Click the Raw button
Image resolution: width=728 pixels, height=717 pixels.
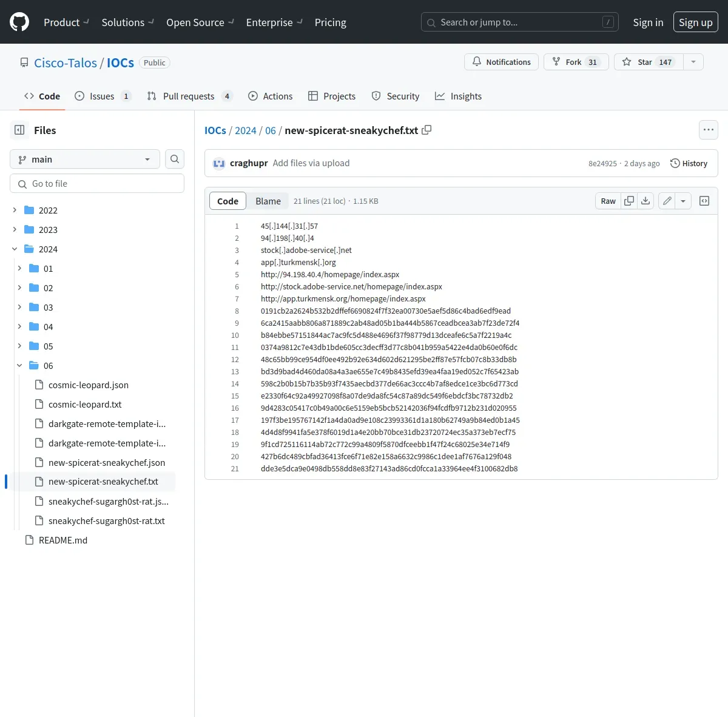click(608, 201)
